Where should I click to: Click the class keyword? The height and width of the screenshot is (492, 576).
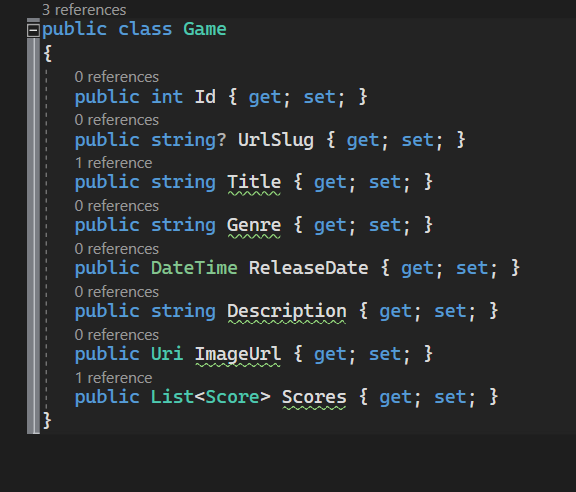[145, 29]
